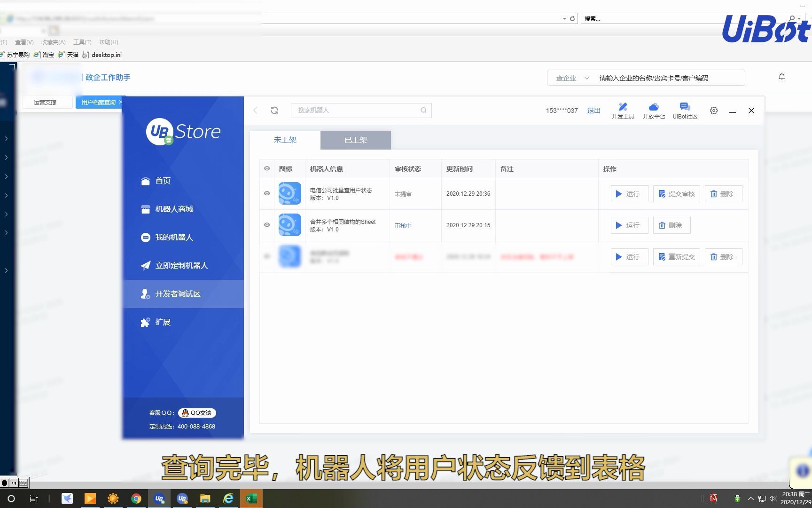Open the 苏宁易购 bookmark

pos(15,55)
